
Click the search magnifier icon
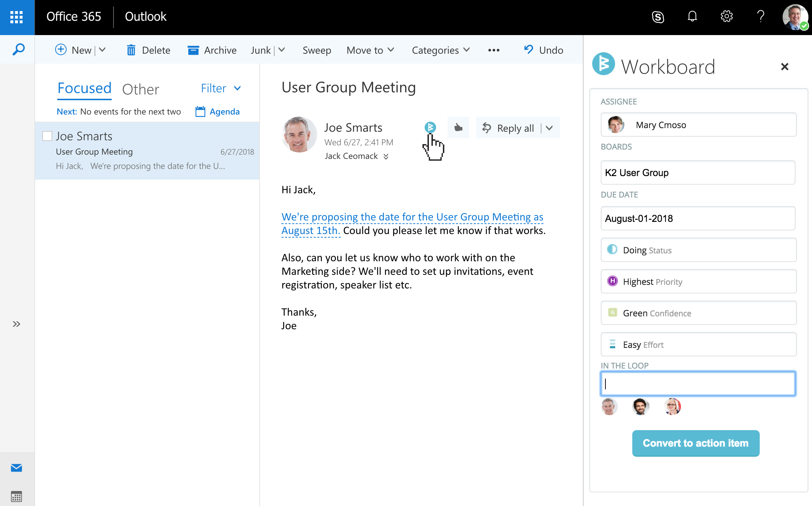[18, 49]
